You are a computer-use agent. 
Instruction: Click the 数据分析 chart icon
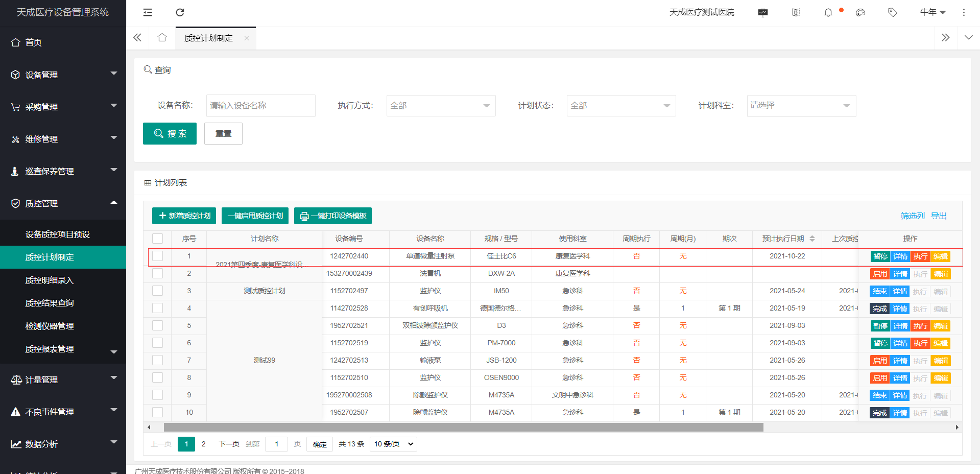pyautogui.click(x=16, y=444)
